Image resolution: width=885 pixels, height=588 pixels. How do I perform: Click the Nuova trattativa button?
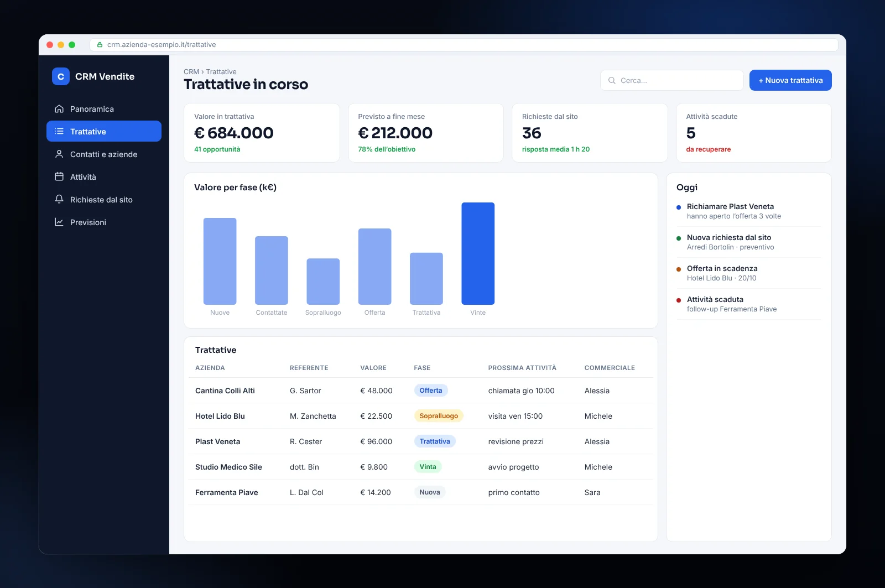click(790, 80)
